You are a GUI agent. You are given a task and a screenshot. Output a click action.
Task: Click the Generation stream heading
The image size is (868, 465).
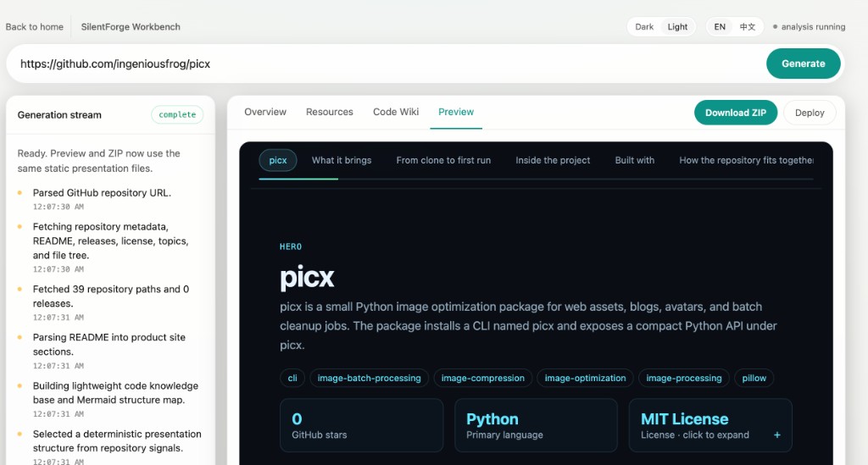pos(59,115)
